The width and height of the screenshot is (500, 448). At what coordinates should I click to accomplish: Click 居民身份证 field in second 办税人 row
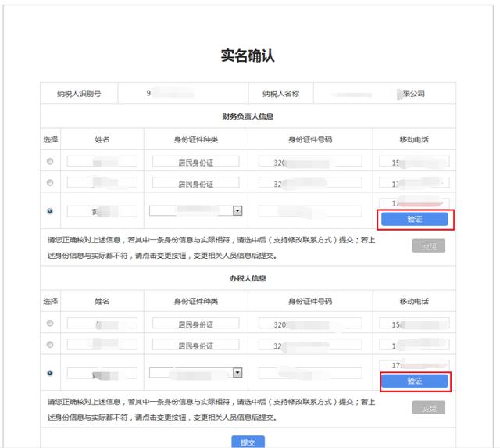point(196,344)
